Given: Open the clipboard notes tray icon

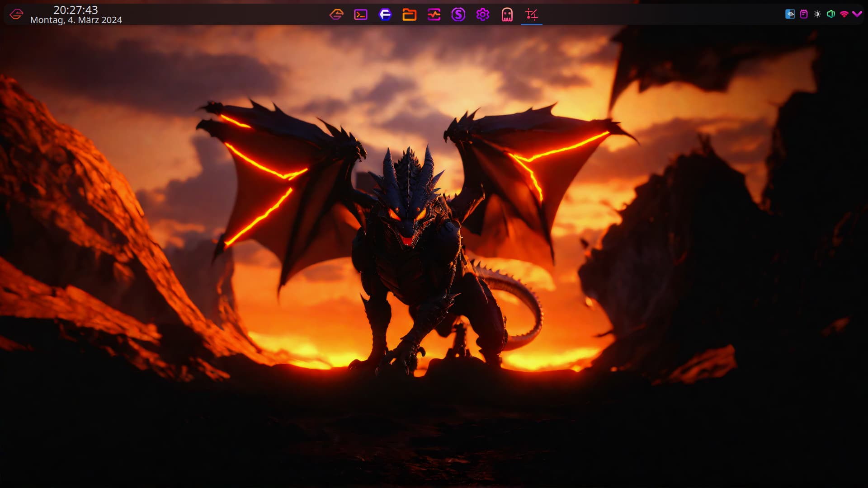Looking at the screenshot, I should (x=804, y=14).
